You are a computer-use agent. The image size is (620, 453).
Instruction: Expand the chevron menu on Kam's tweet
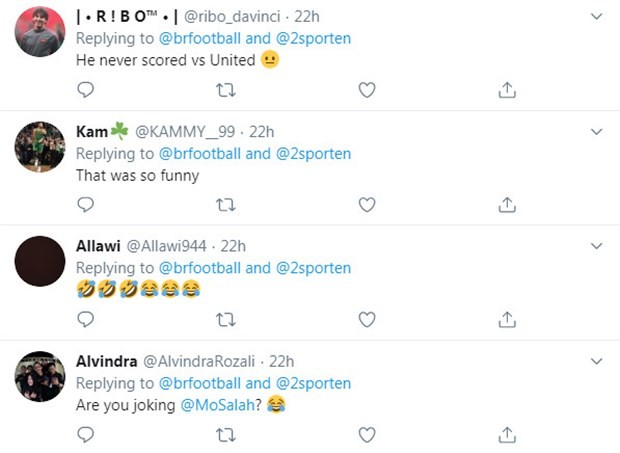[597, 131]
